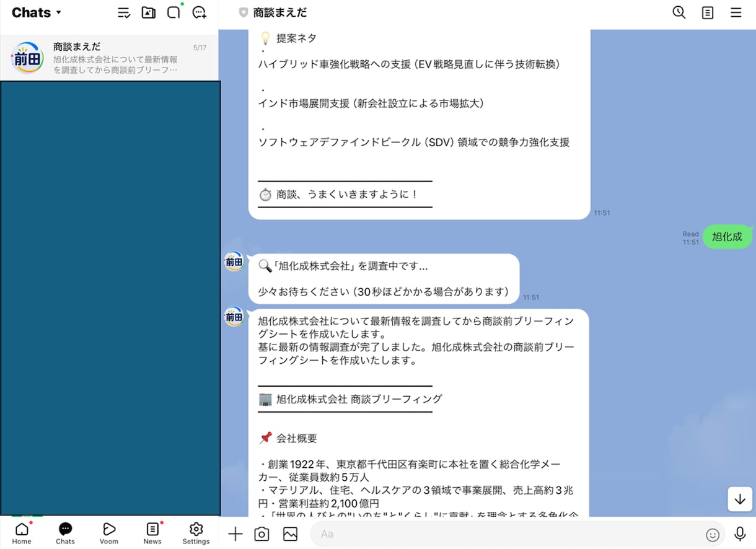This screenshot has height=549, width=756.
Task: Open the emoji sticker smiley icon
Action: pyautogui.click(x=713, y=535)
